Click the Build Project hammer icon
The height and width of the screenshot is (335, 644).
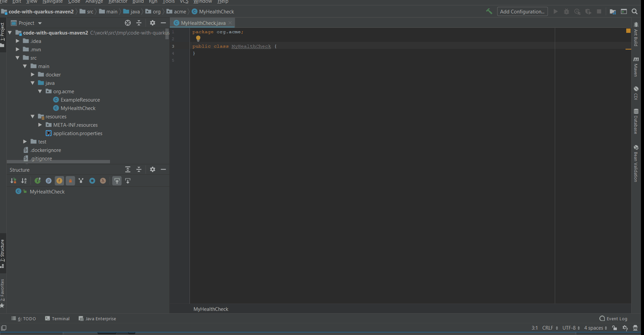pyautogui.click(x=489, y=11)
